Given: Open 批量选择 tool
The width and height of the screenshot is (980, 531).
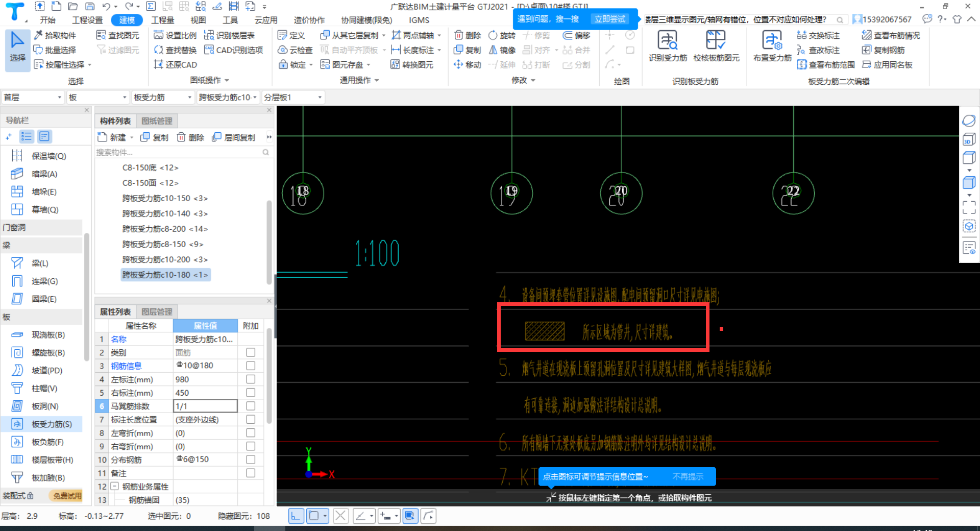Looking at the screenshot, I should tap(55, 50).
